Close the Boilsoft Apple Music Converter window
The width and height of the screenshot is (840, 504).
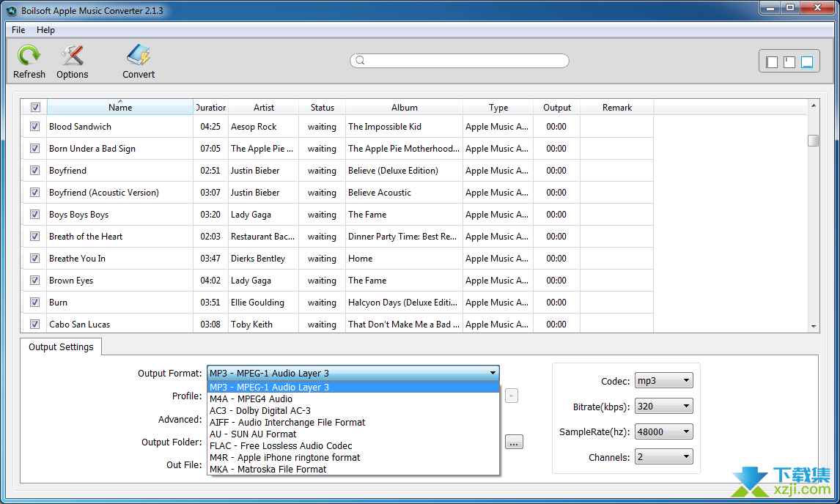817,7
